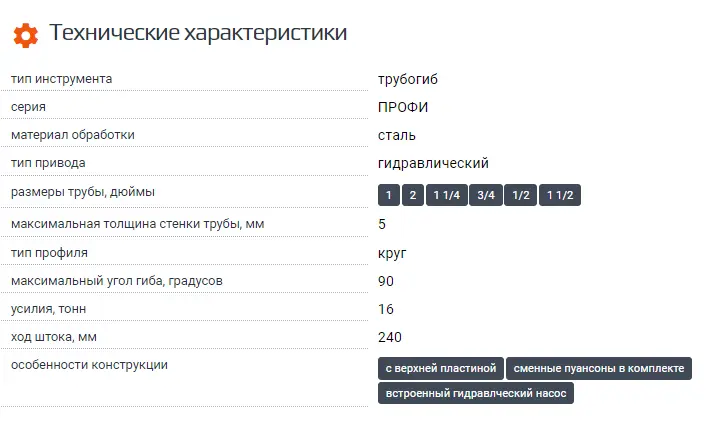Click the "трубогиб" tool type value
706x447 pixels.
(408, 78)
